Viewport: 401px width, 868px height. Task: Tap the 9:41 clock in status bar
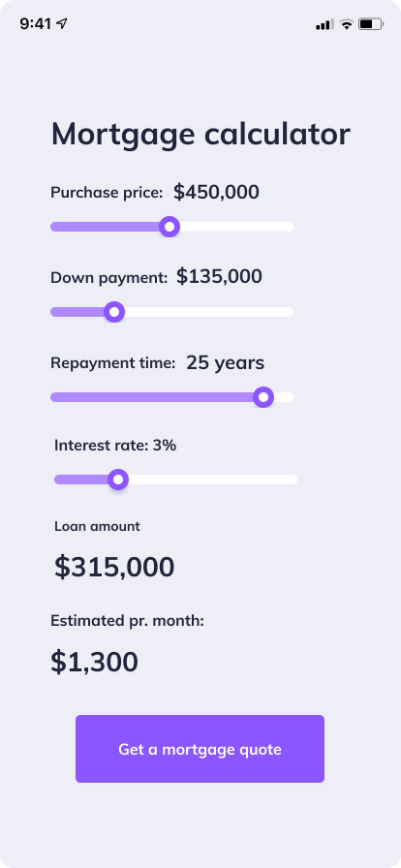click(x=36, y=24)
